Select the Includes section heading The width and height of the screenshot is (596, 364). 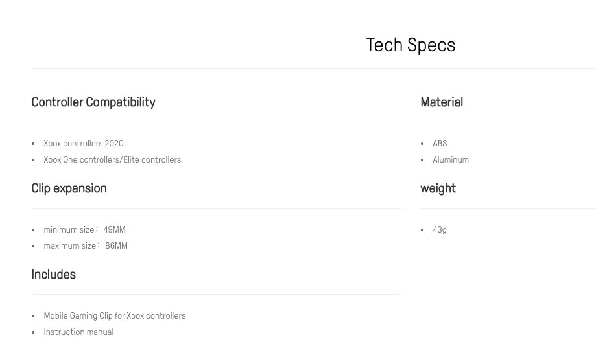(53, 275)
